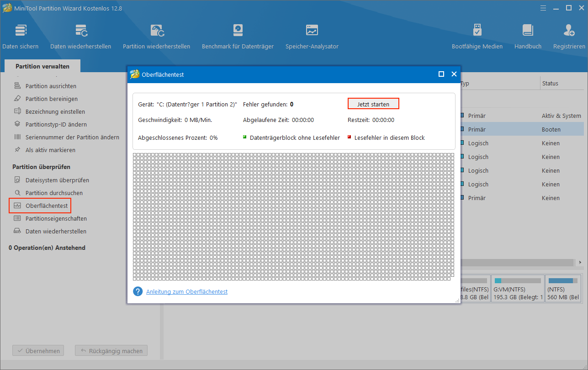Open Partition wiederherstellen
The image size is (588, 370).
click(x=156, y=36)
